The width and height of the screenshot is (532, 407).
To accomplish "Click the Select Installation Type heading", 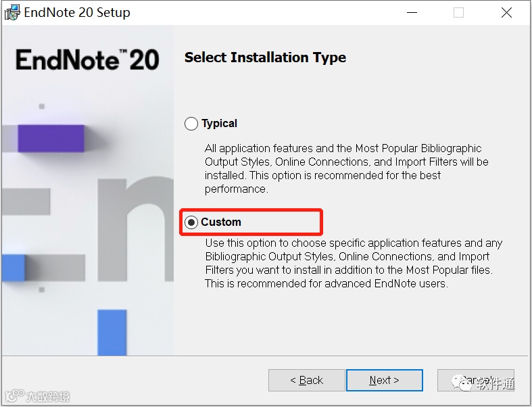I will tap(265, 57).
